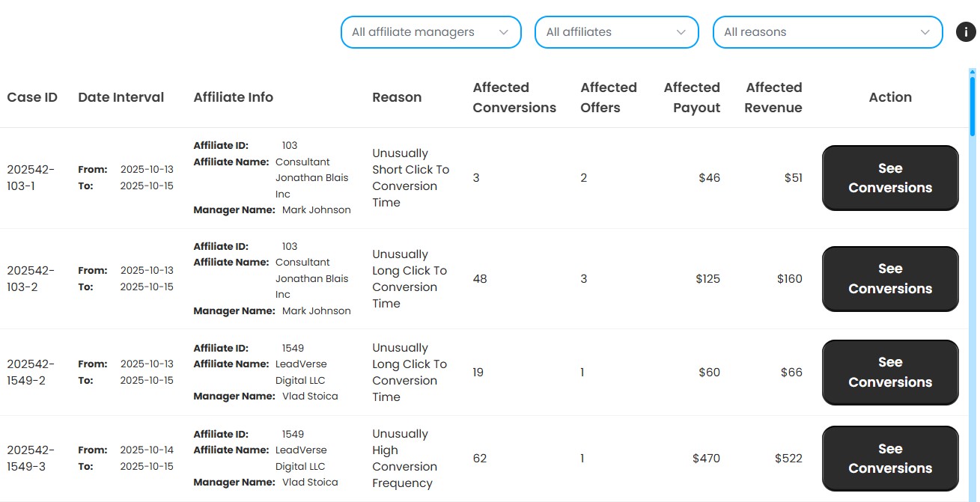Expand the All affiliates filter
The width and height of the screenshot is (980, 502).
(616, 32)
